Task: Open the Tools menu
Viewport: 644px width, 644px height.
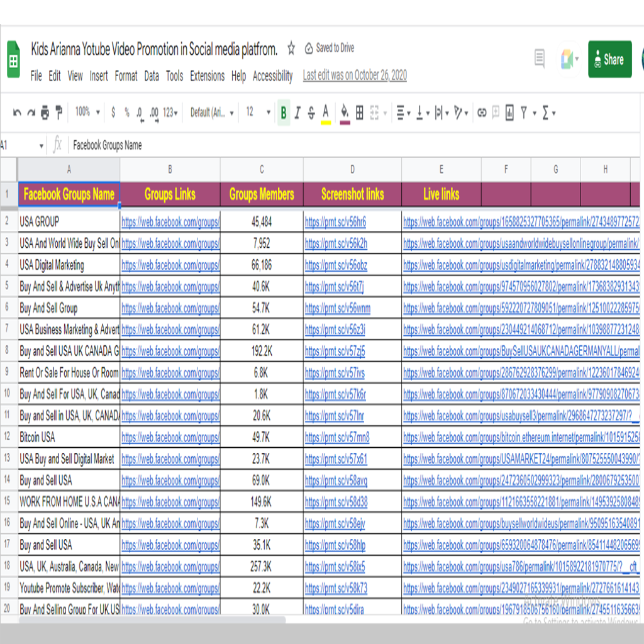Action: (175, 76)
